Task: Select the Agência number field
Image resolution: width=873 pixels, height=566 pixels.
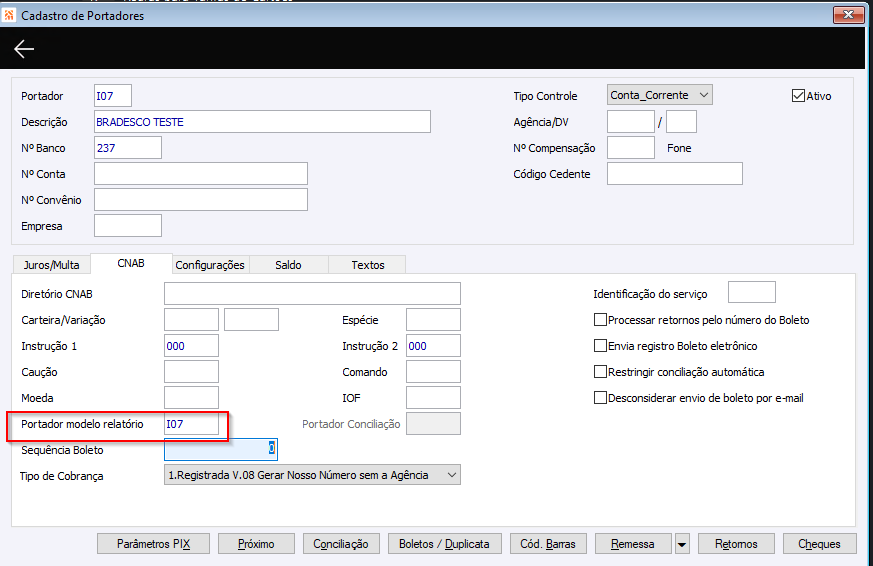Action: [x=631, y=122]
